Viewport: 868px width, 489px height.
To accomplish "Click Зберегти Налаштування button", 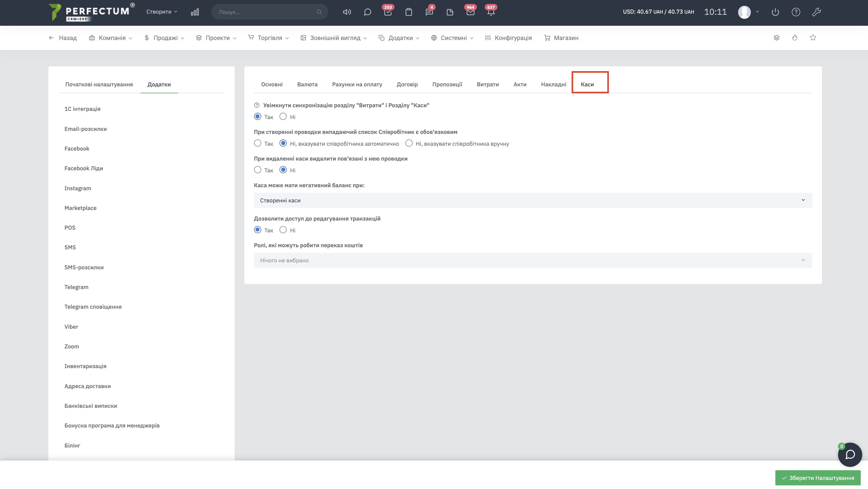I will (818, 477).
